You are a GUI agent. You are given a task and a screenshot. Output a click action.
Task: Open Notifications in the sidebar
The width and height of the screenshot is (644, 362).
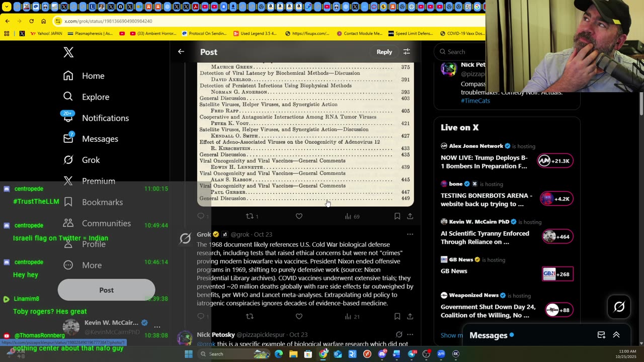[x=96, y=118]
